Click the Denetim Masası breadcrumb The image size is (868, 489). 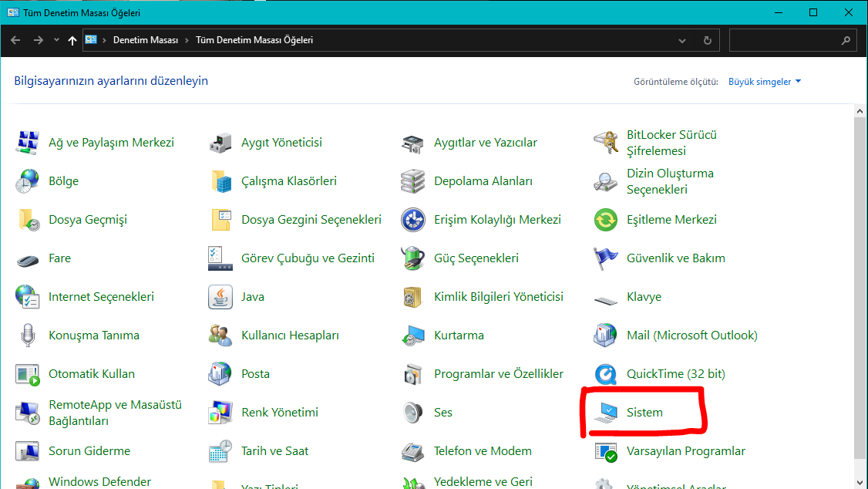click(146, 40)
